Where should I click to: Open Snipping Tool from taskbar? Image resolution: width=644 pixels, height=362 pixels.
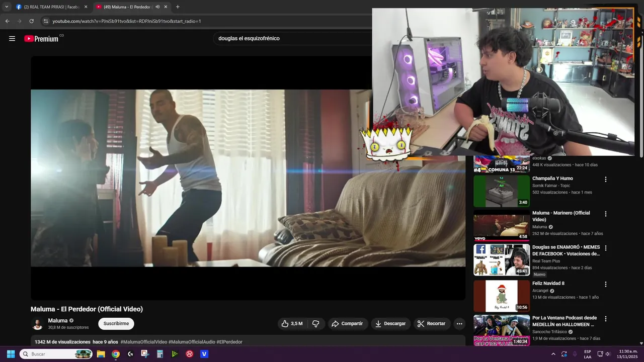pyautogui.click(x=145, y=354)
